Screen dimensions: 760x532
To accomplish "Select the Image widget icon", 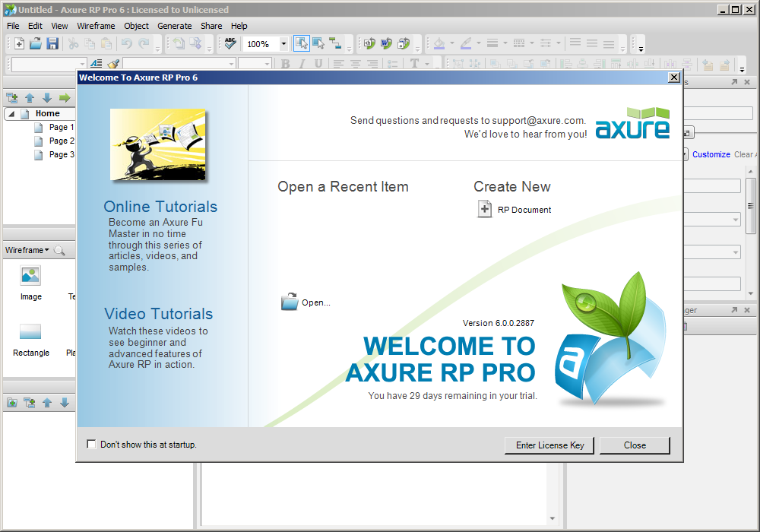I will [30, 276].
